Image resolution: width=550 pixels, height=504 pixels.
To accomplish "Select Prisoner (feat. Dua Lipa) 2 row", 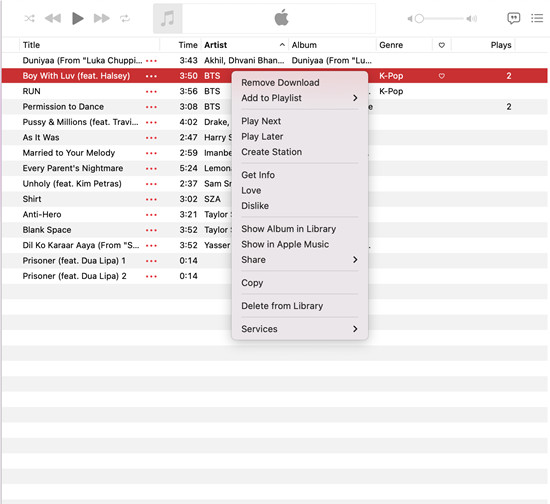I will click(274, 276).
